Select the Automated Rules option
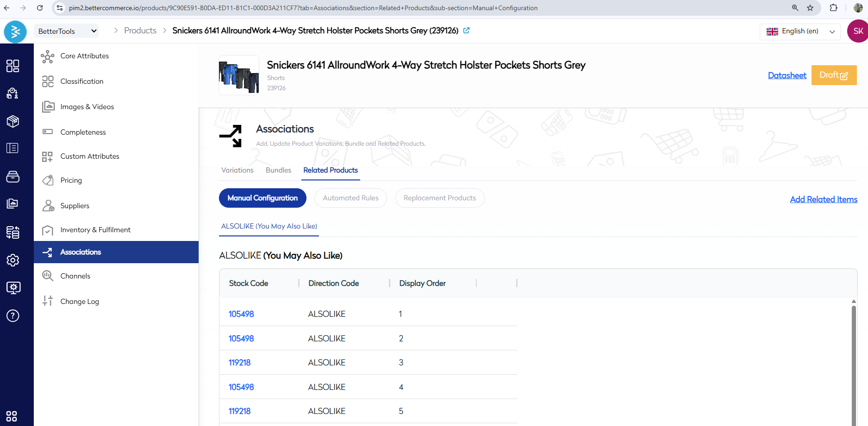The height and width of the screenshot is (426, 868). click(x=350, y=198)
